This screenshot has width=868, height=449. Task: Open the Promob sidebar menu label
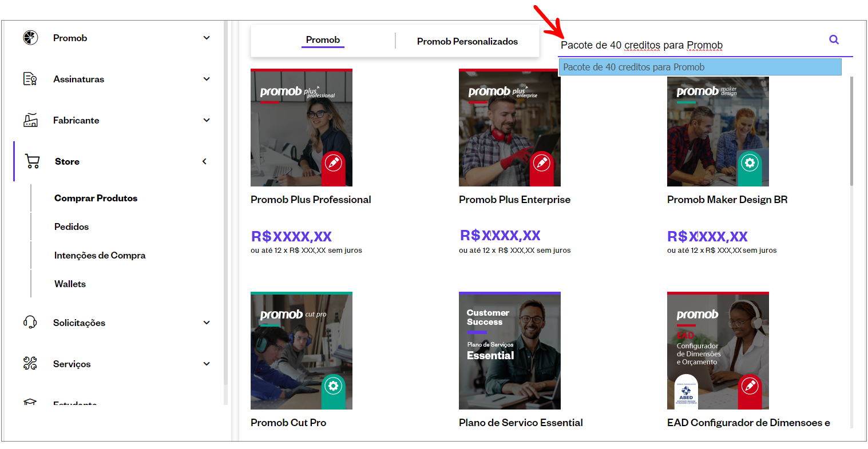pos(70,38)
